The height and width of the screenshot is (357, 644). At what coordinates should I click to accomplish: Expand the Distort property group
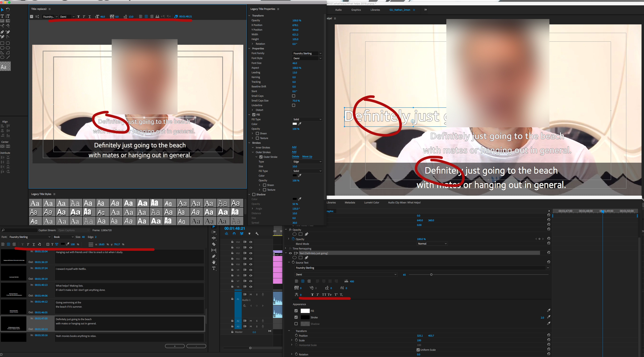(x=252, y=110)
